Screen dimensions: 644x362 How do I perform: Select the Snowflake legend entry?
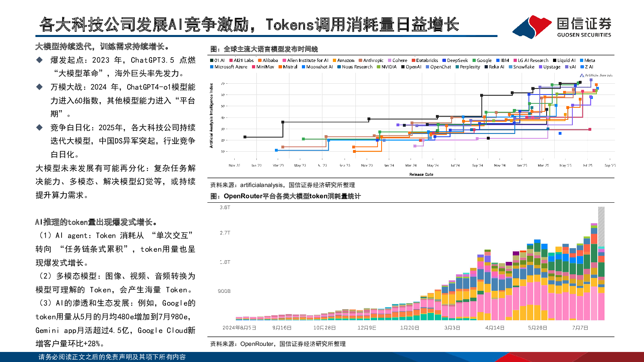(522, 67)
